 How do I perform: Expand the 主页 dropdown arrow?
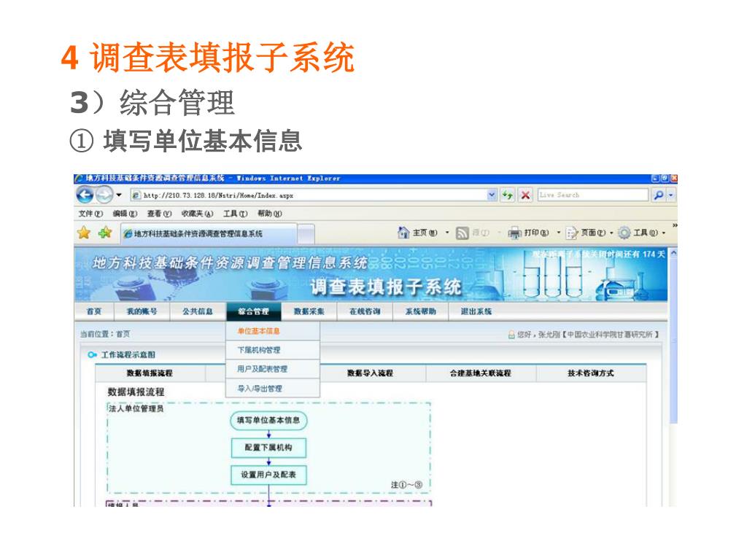tap(447, 233)
